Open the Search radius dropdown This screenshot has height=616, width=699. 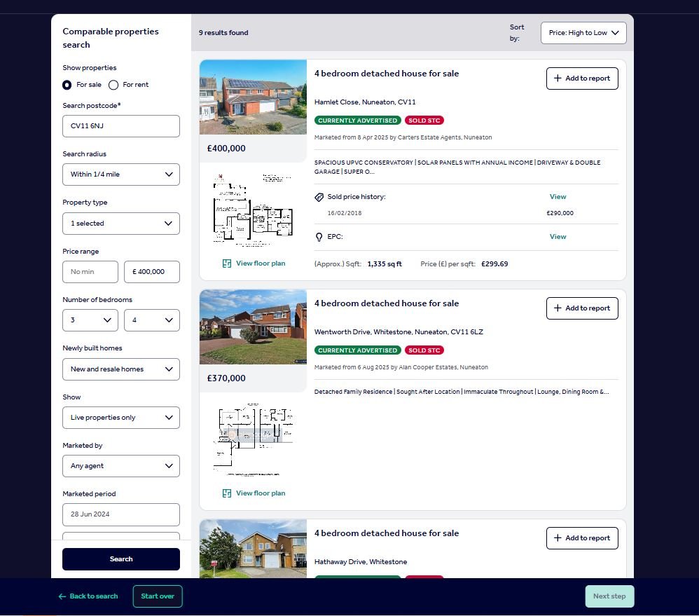point(120,174)
